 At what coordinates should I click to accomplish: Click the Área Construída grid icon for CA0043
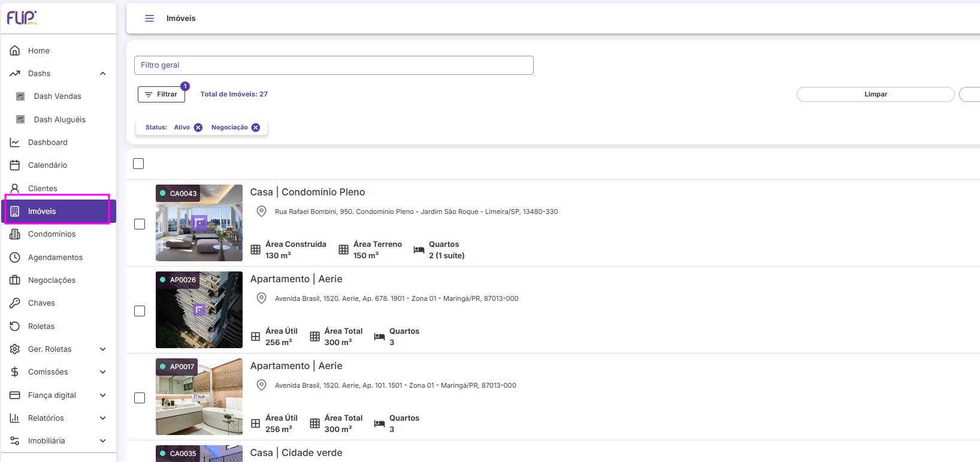[256, 250]
